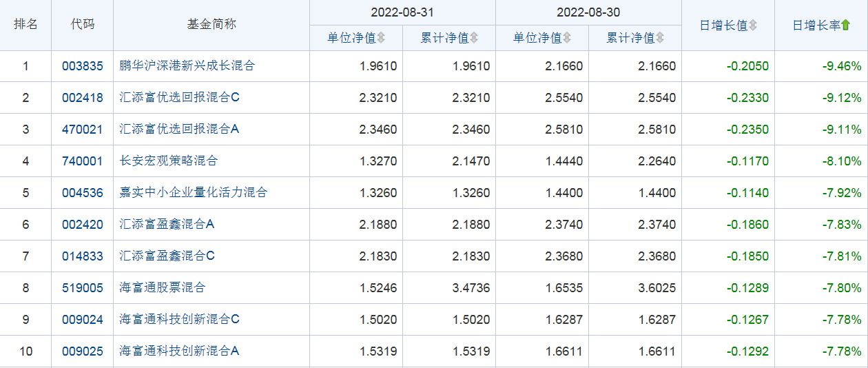This screenshot has height=368, width=868.
Task: Open fund code 009025
Action: click(x=83, y=351)
